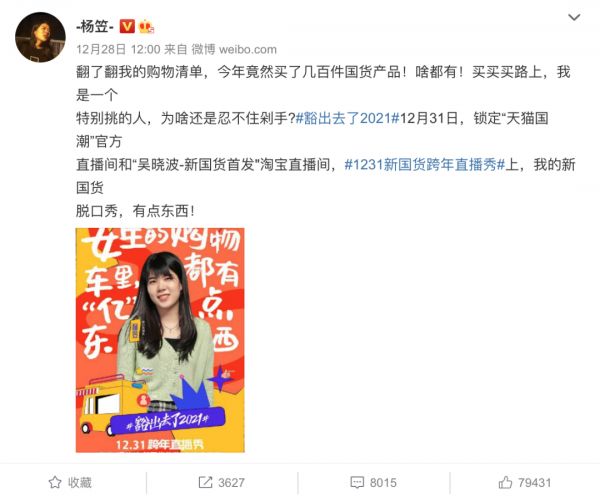
Task: Click the thumbs-up like icon
Action: click(x=505, y=482)
